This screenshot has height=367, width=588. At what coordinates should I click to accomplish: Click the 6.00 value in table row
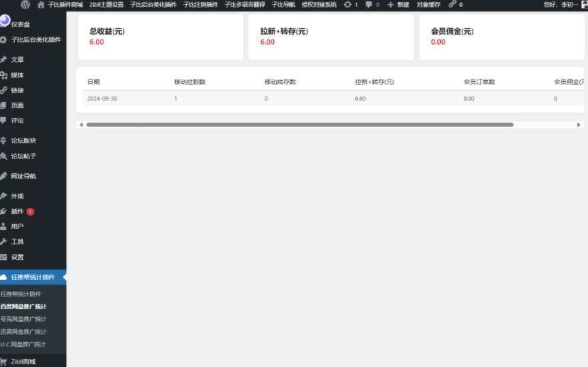[361, 99]
